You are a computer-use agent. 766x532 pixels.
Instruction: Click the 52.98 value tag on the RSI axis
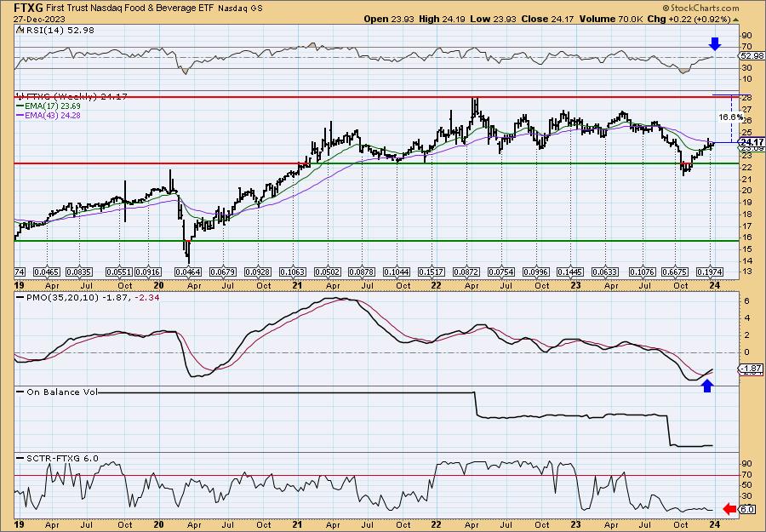[752, 56]
